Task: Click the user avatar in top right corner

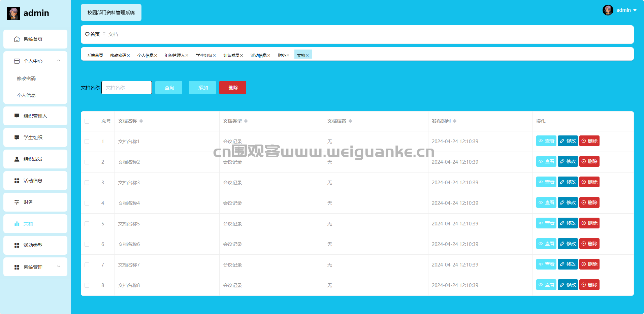Action: [608, 10]
